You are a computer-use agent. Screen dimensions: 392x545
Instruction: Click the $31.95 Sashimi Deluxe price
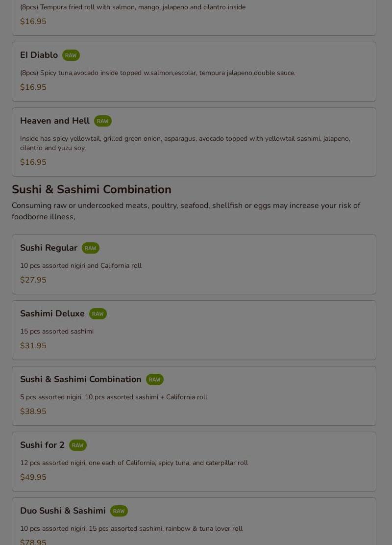[33, 345]
